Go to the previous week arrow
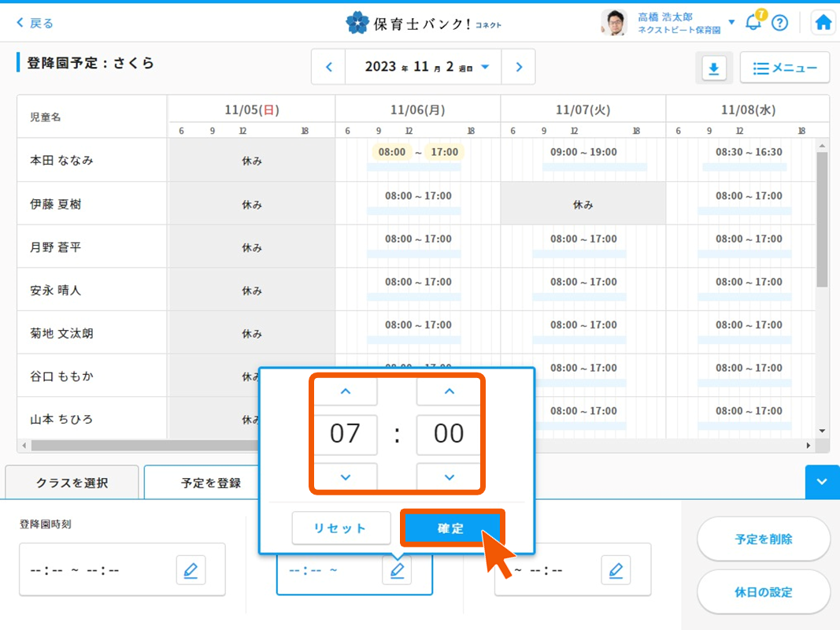The image size is (840, 630). click(x=329, y=67)
